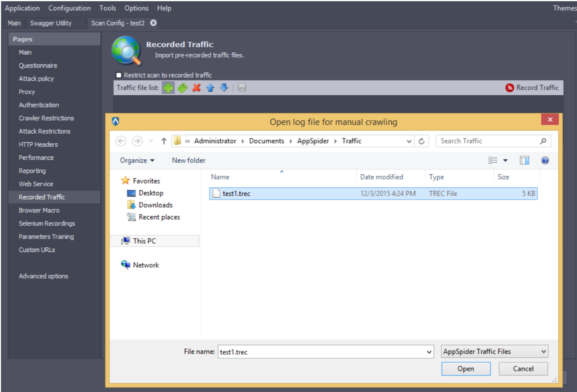
Task: Open the Organize dropdown menu
Action: pyautogui.click(x=137, y=161)
